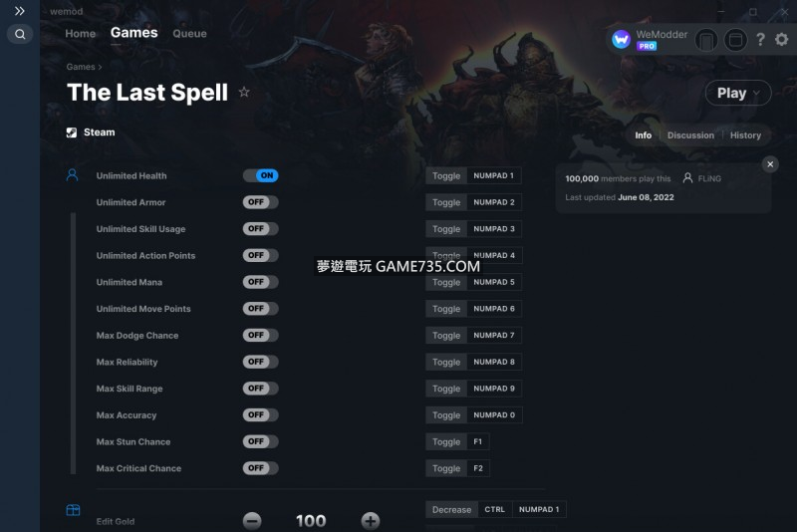Viewport: 797px width, 532px height.
Task: Open the Queue tab
Action: click(x=189, y=34)
